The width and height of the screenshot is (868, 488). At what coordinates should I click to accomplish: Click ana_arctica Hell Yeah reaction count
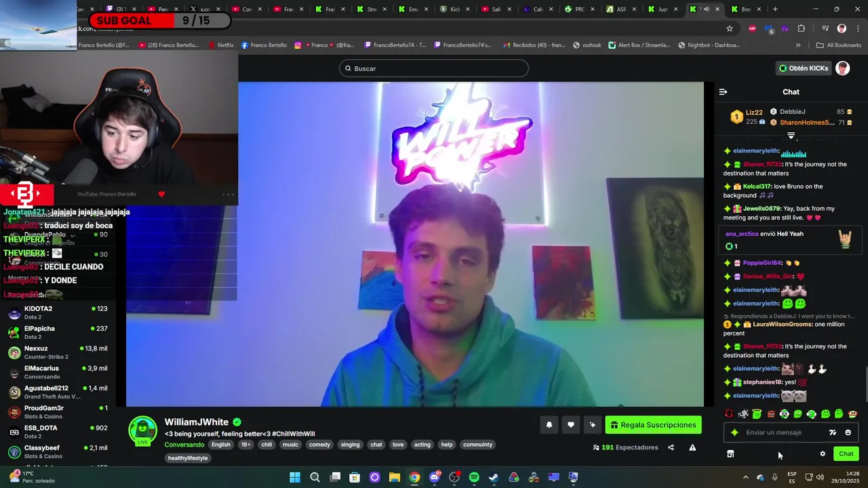point(732,247)
